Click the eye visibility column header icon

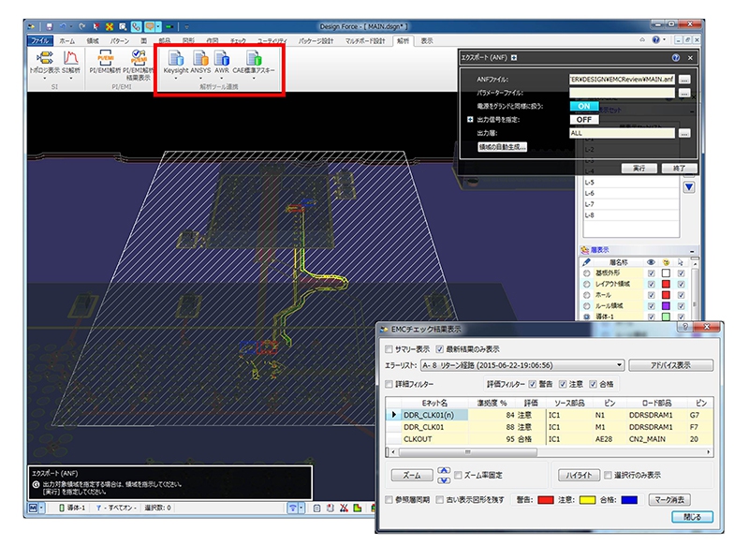pos(651,262)
